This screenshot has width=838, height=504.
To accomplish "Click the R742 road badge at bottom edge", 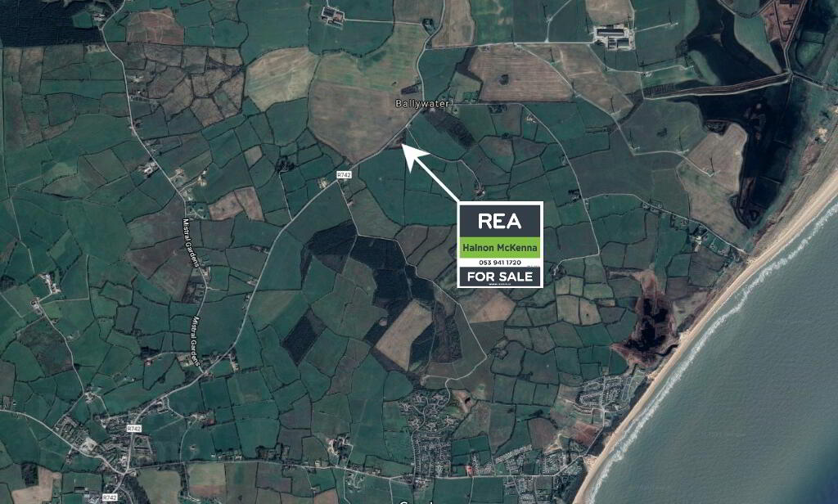I will coord(109,497).
